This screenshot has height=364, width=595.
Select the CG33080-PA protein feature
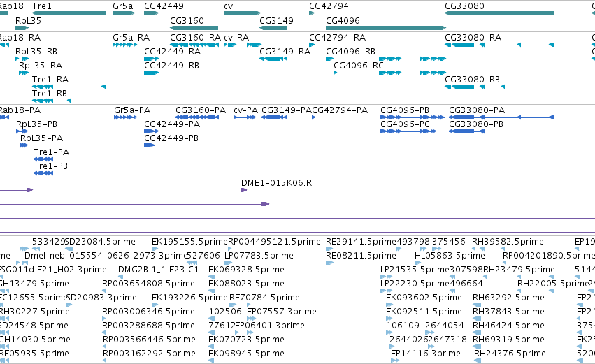pyautogui.click(x=501, y=117)
